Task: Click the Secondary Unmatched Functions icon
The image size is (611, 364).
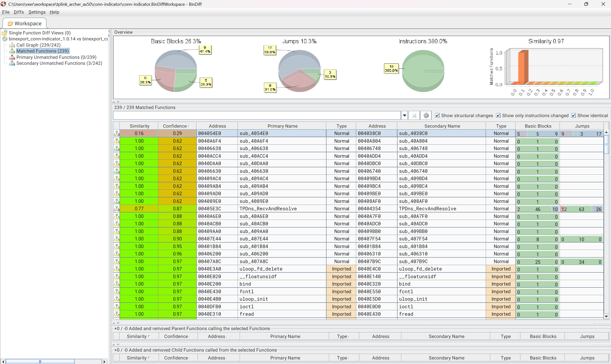Action: pyautogui.click(x=12, y=63)
